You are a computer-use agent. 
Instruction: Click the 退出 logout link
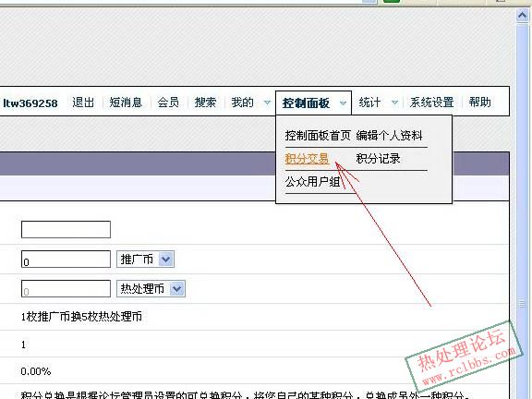click(x=83, y=103)
